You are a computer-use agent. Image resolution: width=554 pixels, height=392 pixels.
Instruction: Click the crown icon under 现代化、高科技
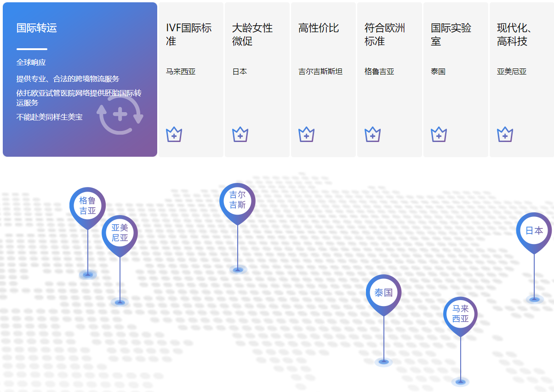[504, 134]
